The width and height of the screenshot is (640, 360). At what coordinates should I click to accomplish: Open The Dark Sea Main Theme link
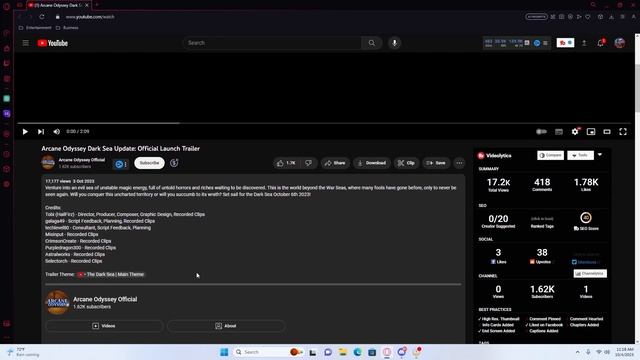pos(111,274)
